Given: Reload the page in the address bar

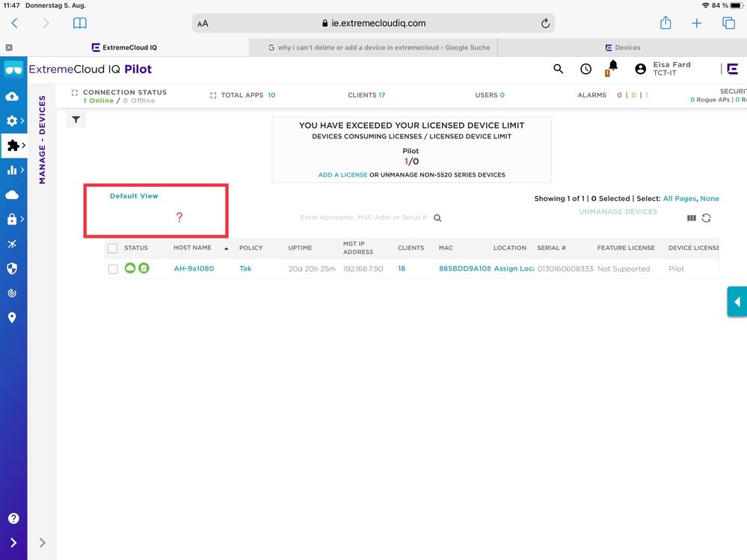Looking at the screenshot, I should 545,23.
